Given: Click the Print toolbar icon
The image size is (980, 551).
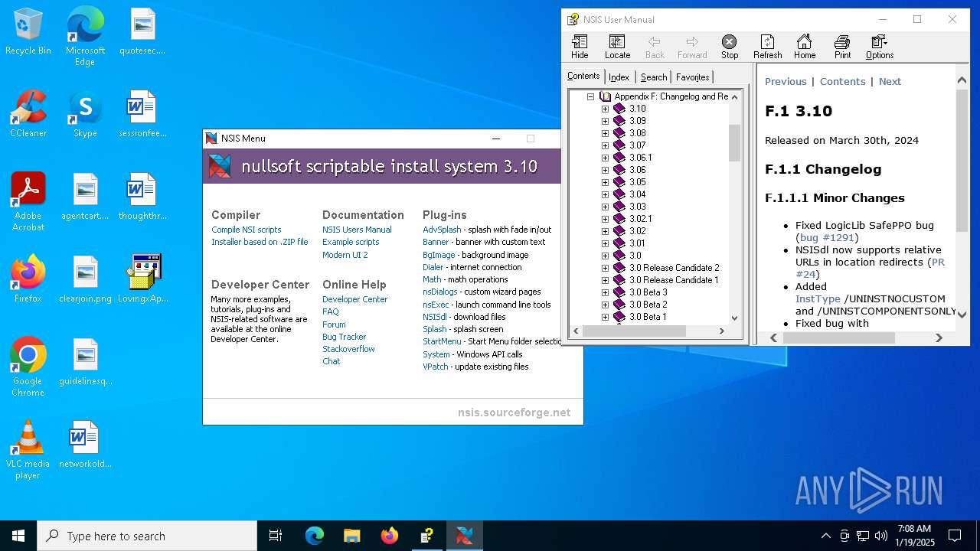Looking at the screenshot, I should [x=842, y=47].
